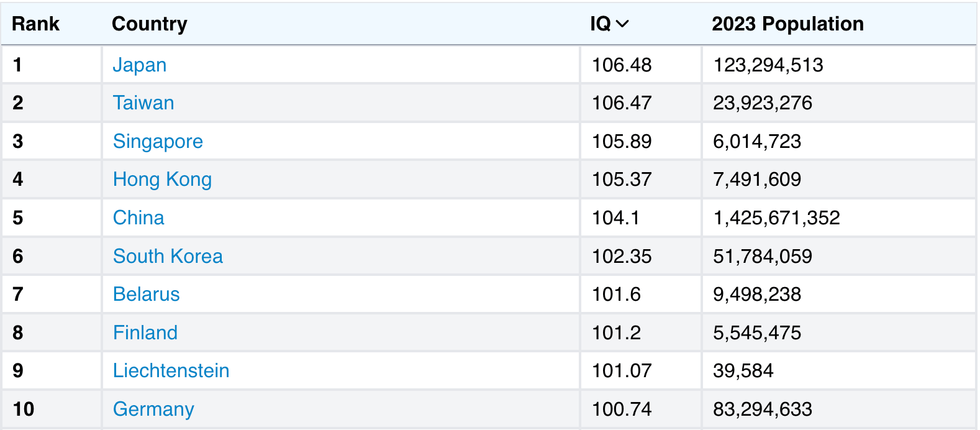
Task: Open the South Korea country page
Action: [168, 256]
